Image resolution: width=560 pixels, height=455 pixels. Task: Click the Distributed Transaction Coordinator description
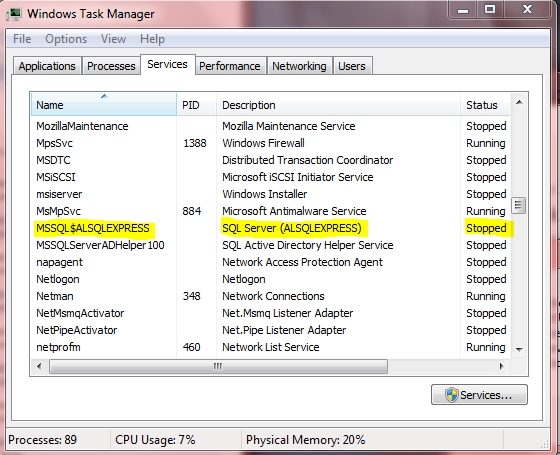tap(308, 160)
